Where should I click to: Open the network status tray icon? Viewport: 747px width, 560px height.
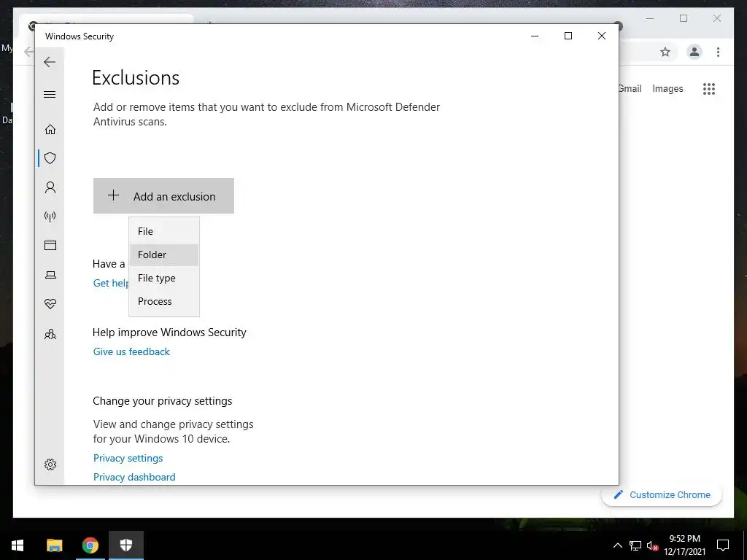pyautogui.click(x=635, y=545)
